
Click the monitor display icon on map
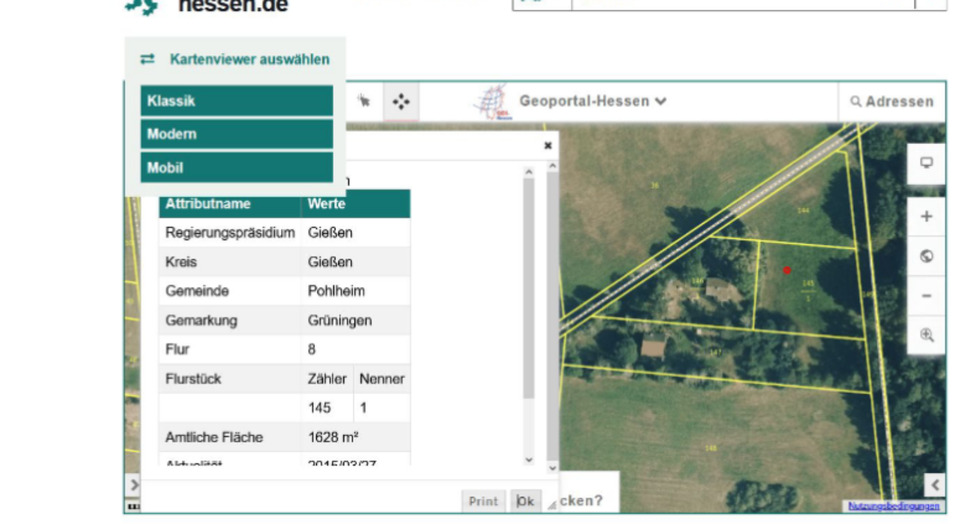[x=926, y=163]
